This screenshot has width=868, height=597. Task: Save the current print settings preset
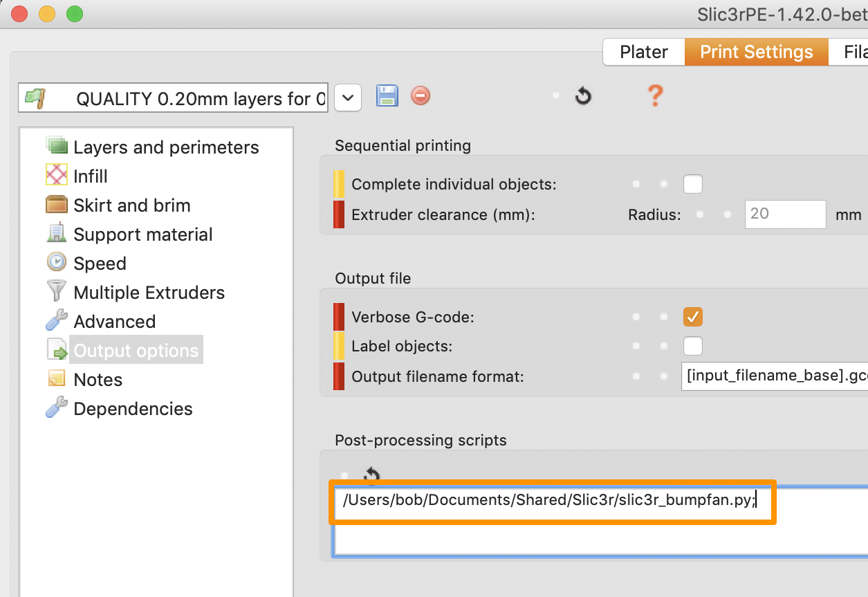[x=387, y=95]
